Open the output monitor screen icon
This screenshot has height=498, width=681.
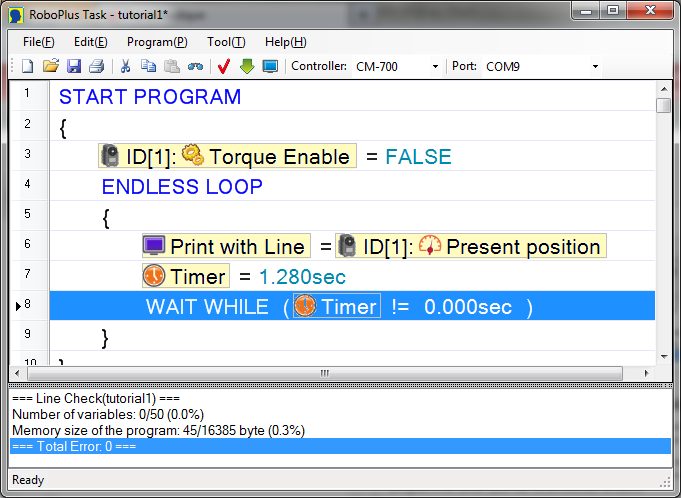(270, 67)
